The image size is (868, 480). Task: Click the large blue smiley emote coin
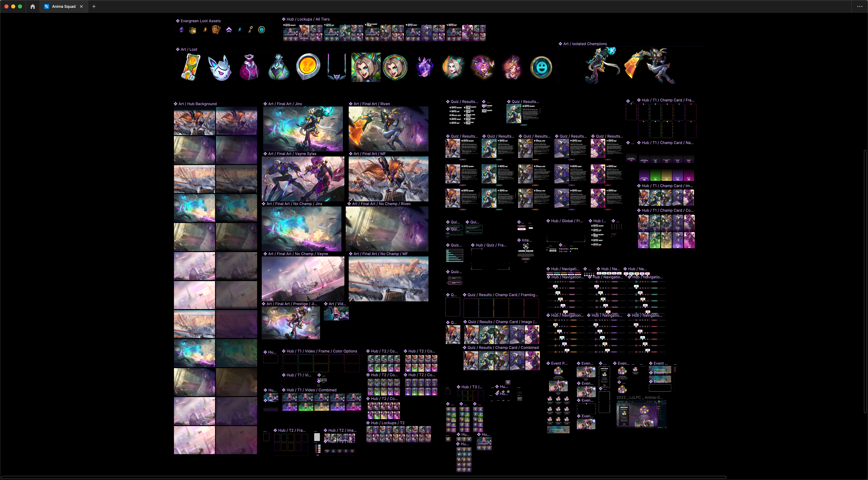tap(541, 67)
